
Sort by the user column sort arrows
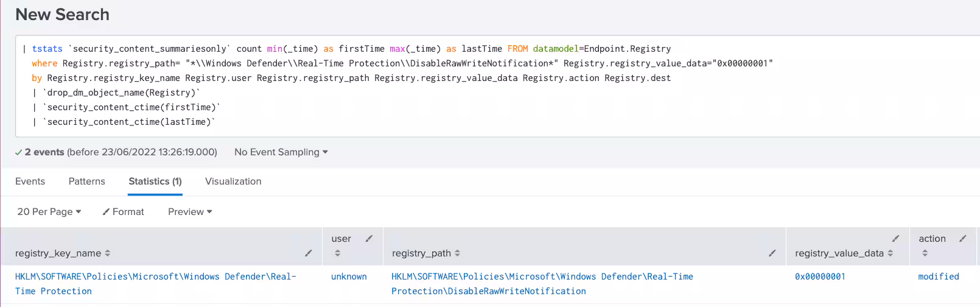pyautogui.click(x=337, y=253)
